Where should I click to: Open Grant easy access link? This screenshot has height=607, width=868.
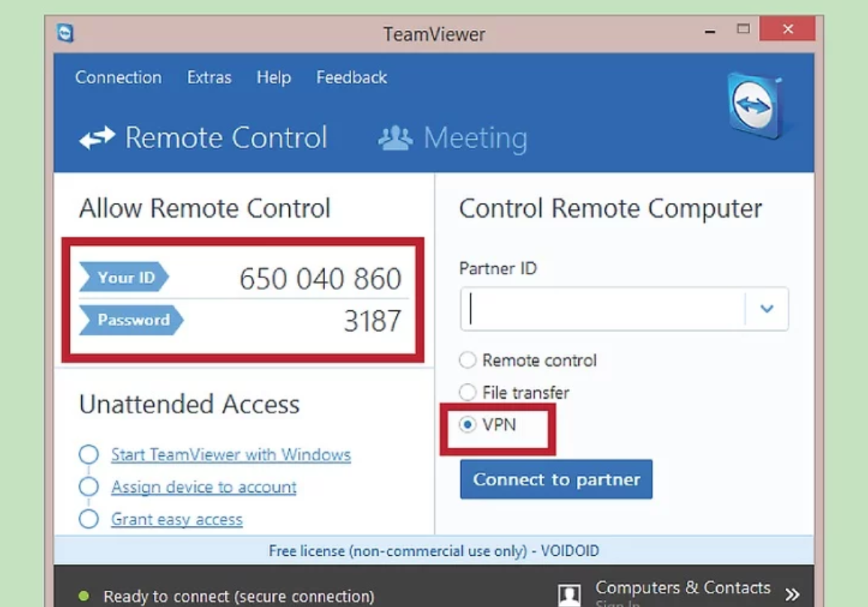point(176,519)
